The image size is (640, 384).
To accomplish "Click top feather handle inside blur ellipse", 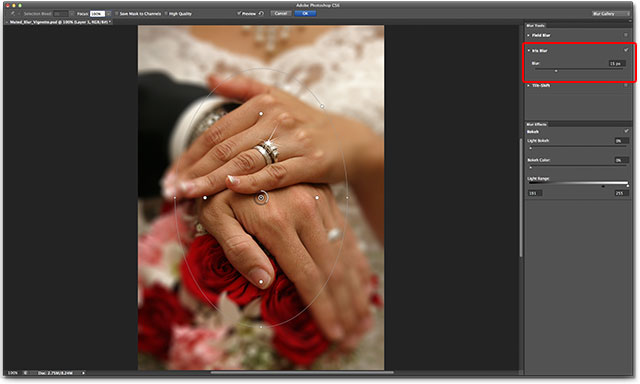I will (261, 114).
